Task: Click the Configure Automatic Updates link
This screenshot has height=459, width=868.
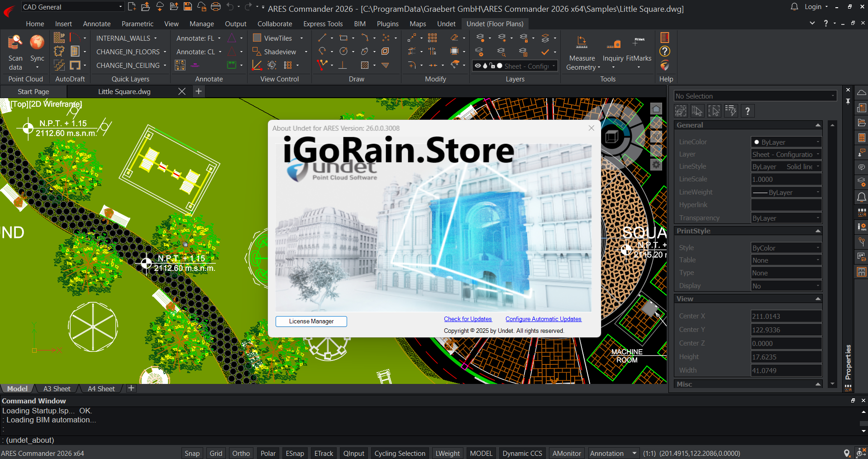Action: [x=543, y=319]
